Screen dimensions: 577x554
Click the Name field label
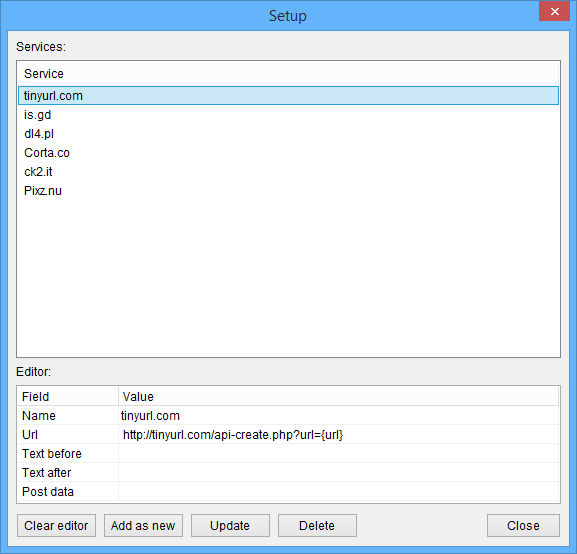pyautogui.click(x=39, y=416)
